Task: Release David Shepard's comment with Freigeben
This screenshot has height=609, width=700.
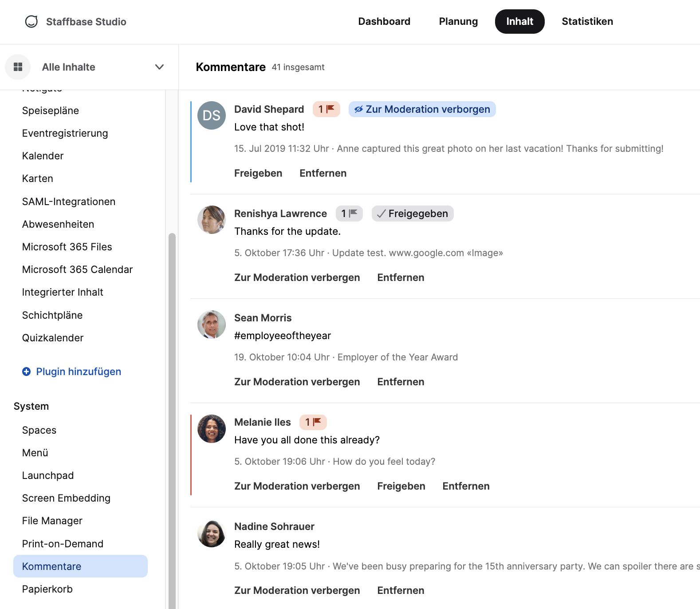Action: coord(258,173)
